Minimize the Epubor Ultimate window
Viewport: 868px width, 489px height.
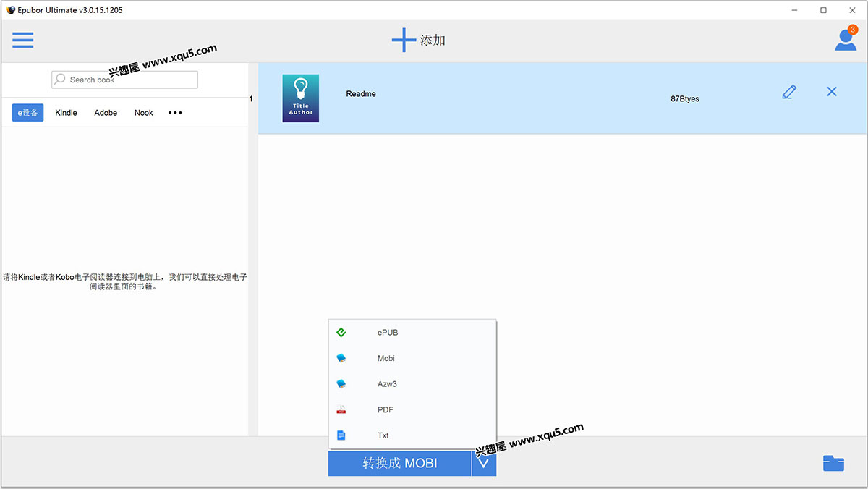point(795,10)
